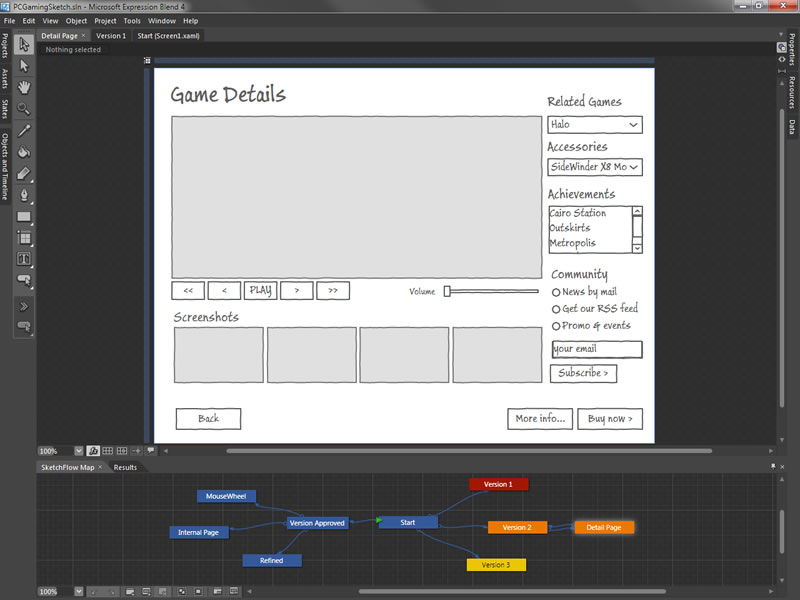
Task: Click the Subscribe > button
Action: (583, 373)
